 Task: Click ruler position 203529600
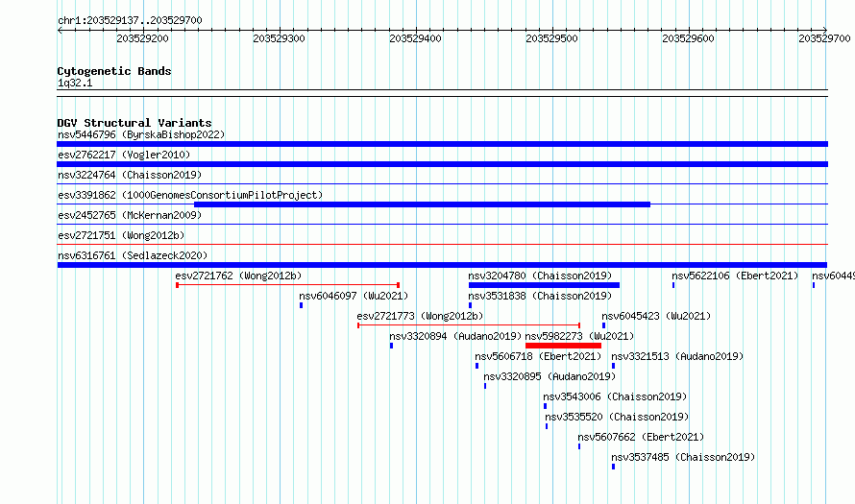coord(688,38)
